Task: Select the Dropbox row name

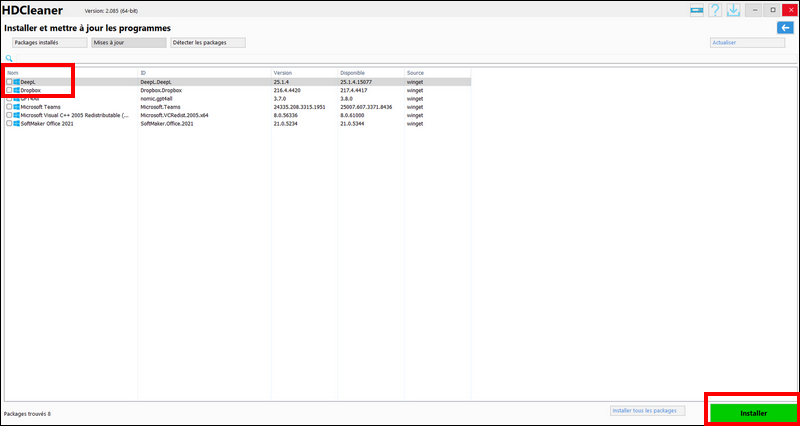Action: [x=31, y=90]
